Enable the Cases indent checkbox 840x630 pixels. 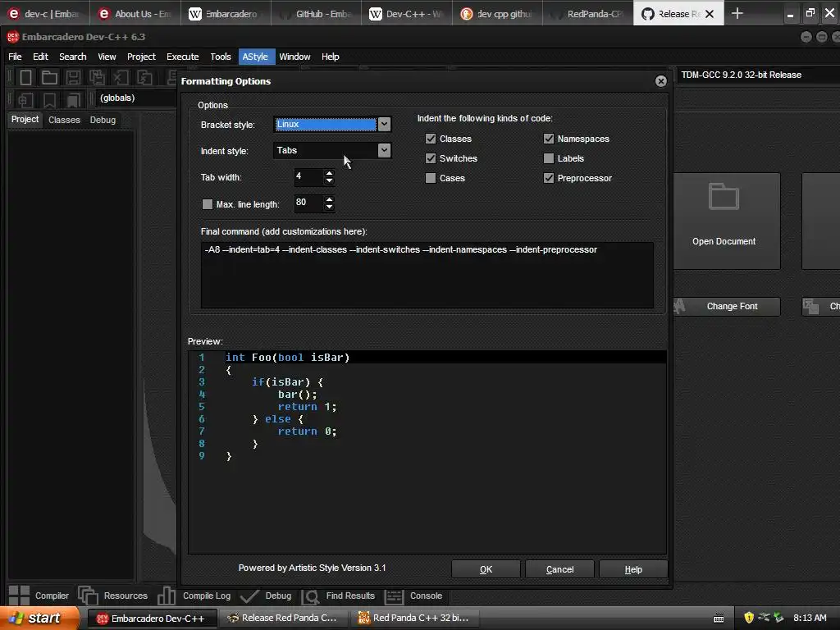(431, 178)
